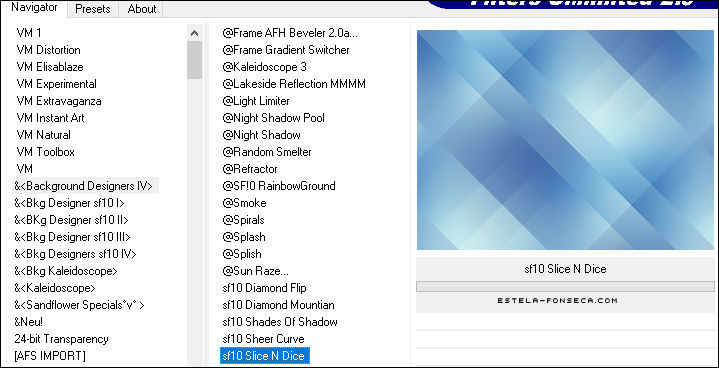
Task: Choose @Lakeside Reflection MMMM filter
Action: [294, 84]
